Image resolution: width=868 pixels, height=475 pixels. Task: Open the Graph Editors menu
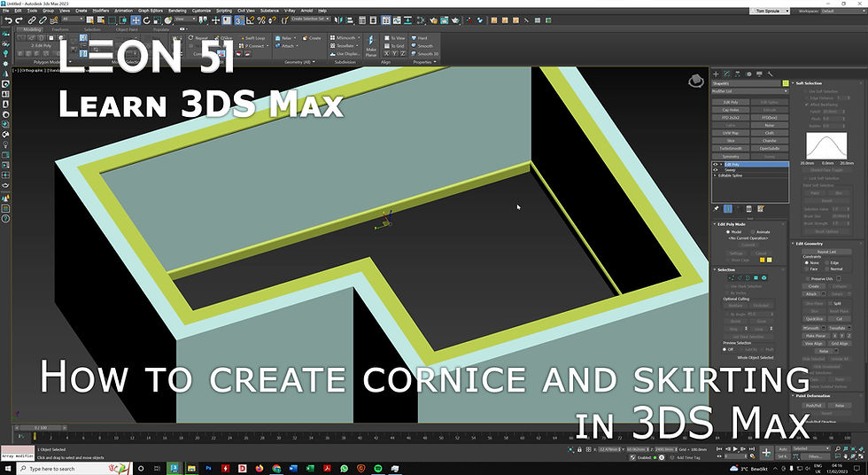[151, 11]
